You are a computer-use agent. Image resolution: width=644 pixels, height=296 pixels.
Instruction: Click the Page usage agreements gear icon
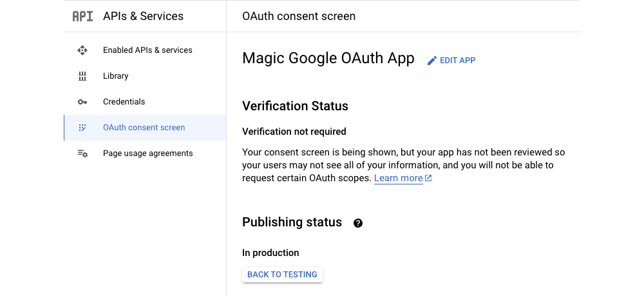click(x=82, y=153)
